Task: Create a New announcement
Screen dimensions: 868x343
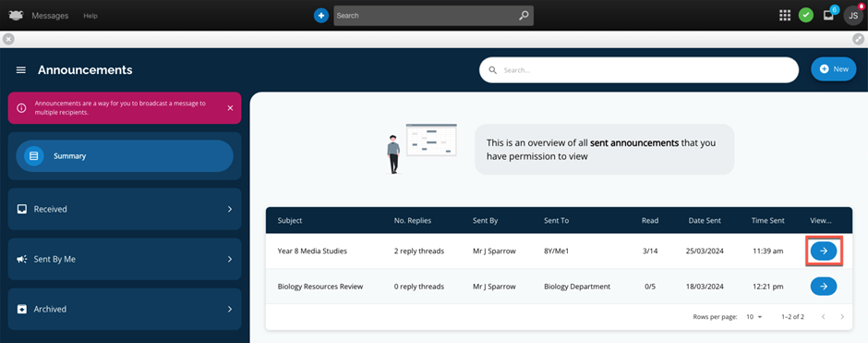Action: click(834, 69)
